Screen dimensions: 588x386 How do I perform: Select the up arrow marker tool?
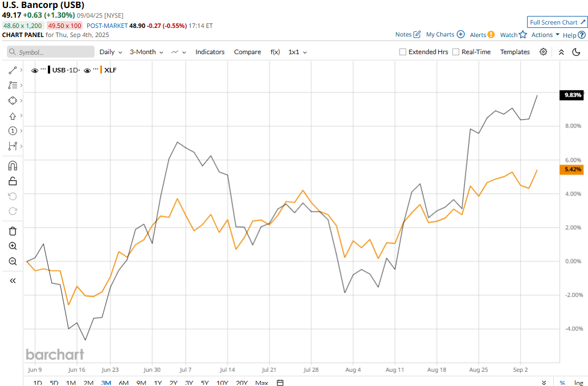pyautogui.click(x=13, y=116)
